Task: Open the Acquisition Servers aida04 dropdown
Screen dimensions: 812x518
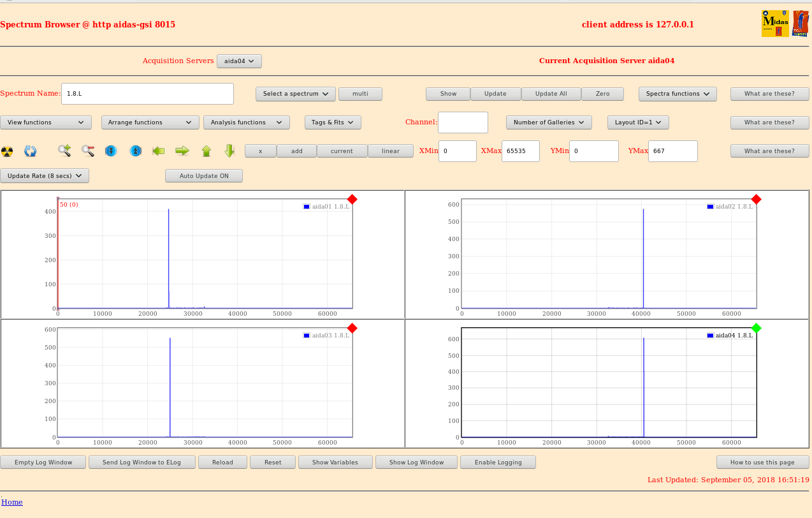Action: (x=239, y=61)
